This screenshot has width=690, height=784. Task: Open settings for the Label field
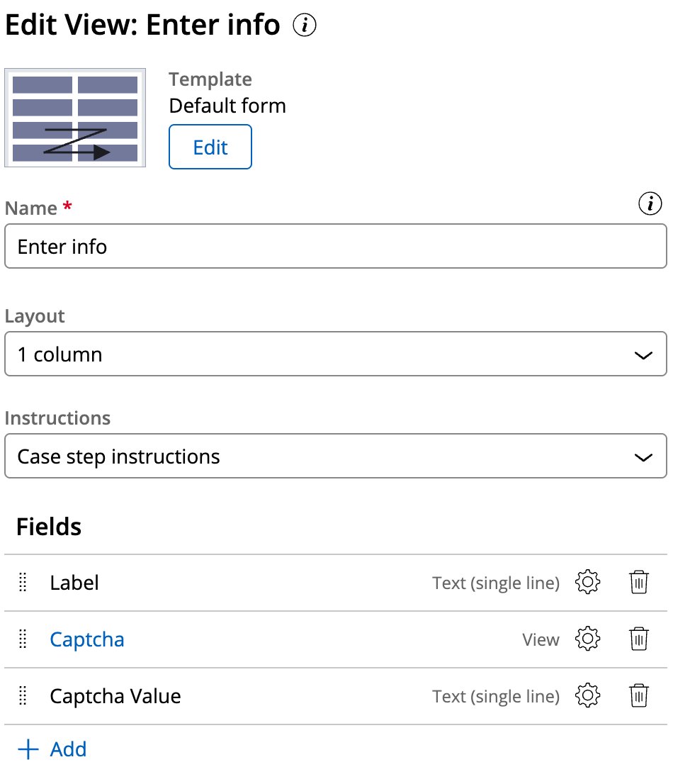(x=587, y=582)
